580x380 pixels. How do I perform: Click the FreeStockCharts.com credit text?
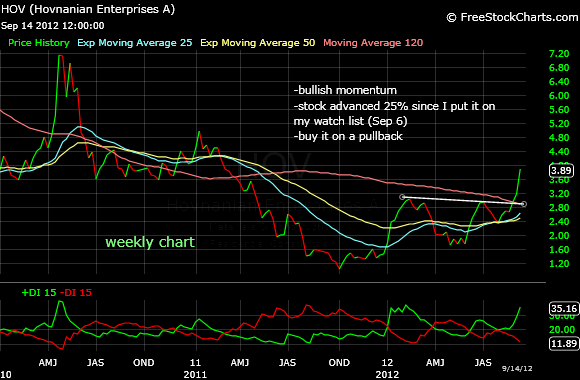512,17
